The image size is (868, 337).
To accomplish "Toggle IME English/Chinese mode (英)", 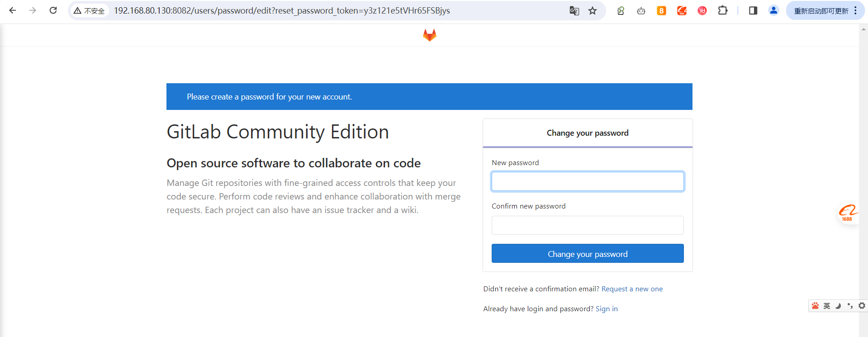I will [x=827, y=306].
